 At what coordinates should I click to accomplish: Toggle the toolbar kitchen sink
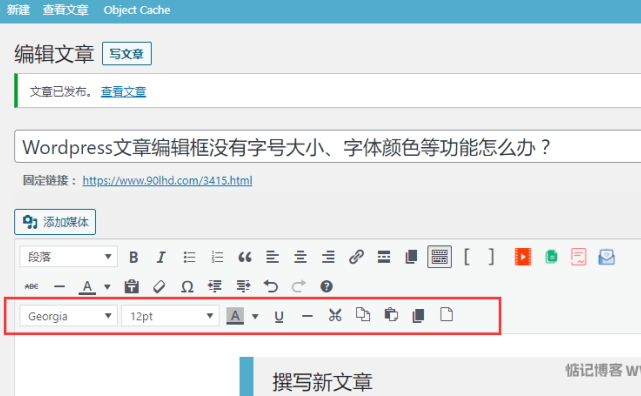coord(439,257)
